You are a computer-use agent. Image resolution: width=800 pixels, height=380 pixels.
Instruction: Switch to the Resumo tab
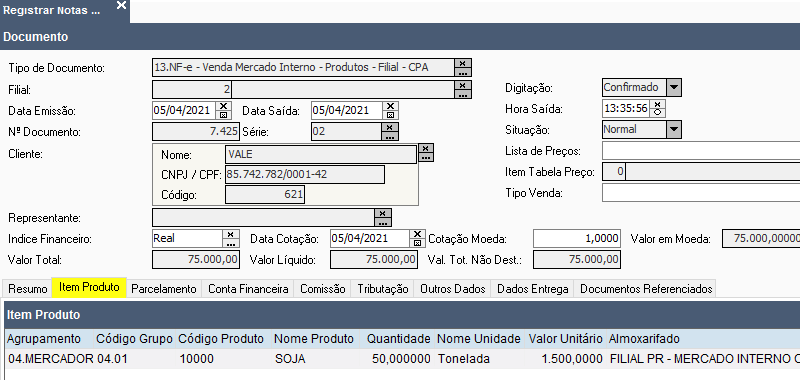(28, 289)
